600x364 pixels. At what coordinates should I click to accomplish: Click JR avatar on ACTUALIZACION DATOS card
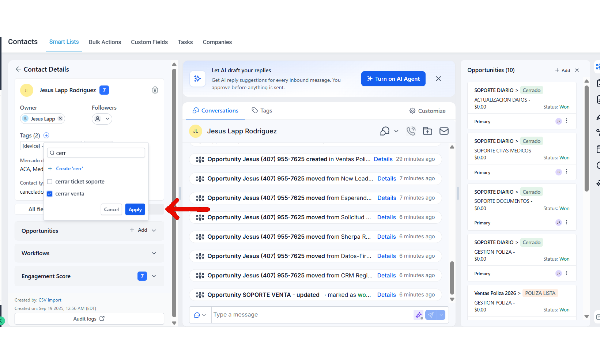pos(559,121)
